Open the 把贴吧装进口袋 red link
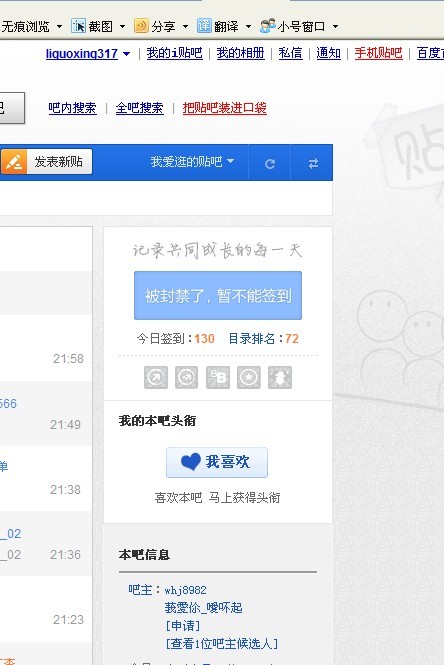 pyautogui.click(x=224, y=108)
